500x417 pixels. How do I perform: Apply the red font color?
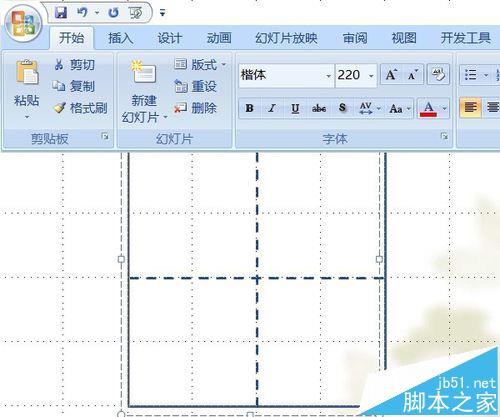point(428,109)
